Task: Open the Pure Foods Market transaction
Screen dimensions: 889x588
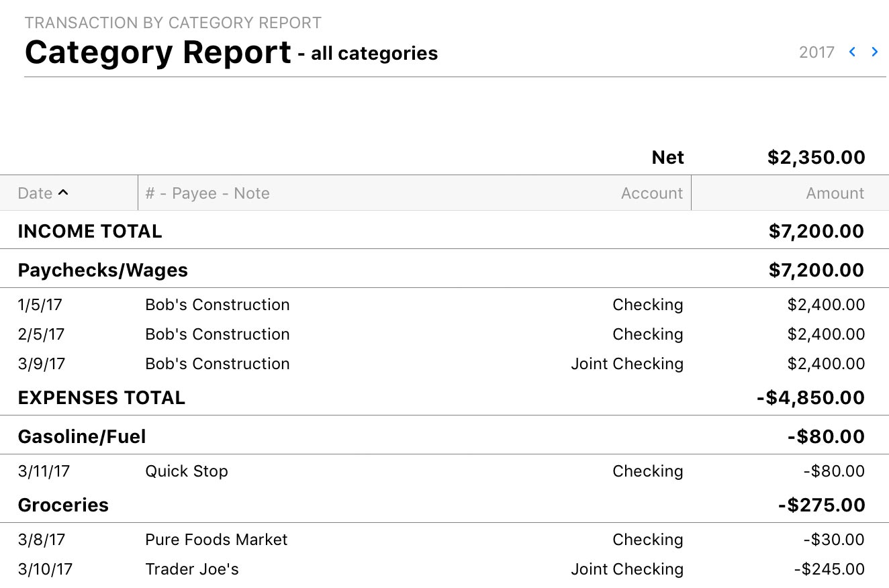Action: [216, 540]
